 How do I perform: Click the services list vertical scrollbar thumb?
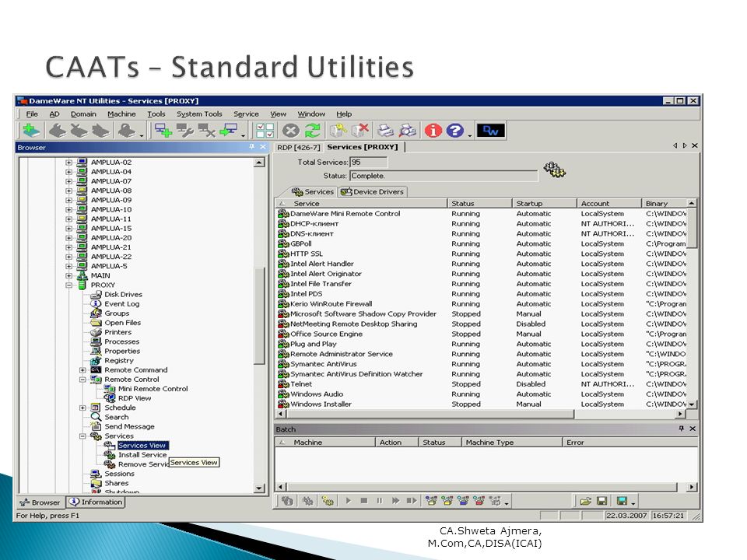(x=693, y=228)
